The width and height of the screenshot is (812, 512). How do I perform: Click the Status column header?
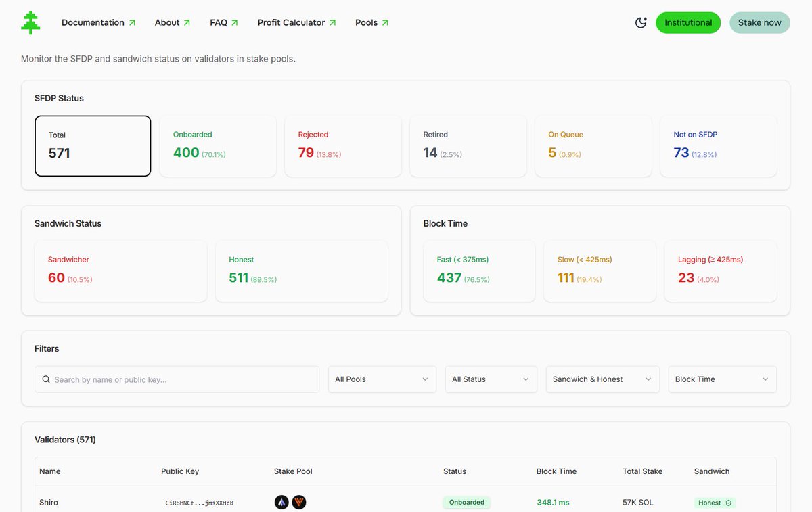tap(455, 471)
